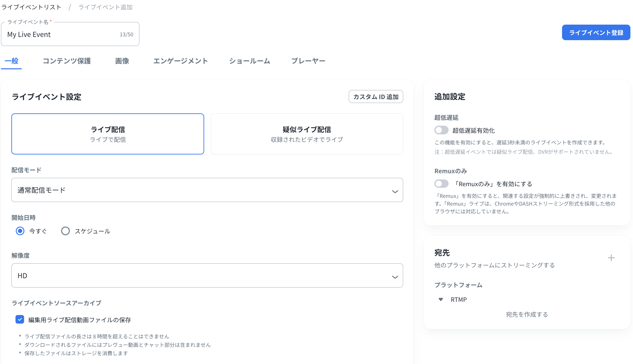Select the 今すぐ radio button
Screen dimensions: 633x364
click(x=20, y=231)
